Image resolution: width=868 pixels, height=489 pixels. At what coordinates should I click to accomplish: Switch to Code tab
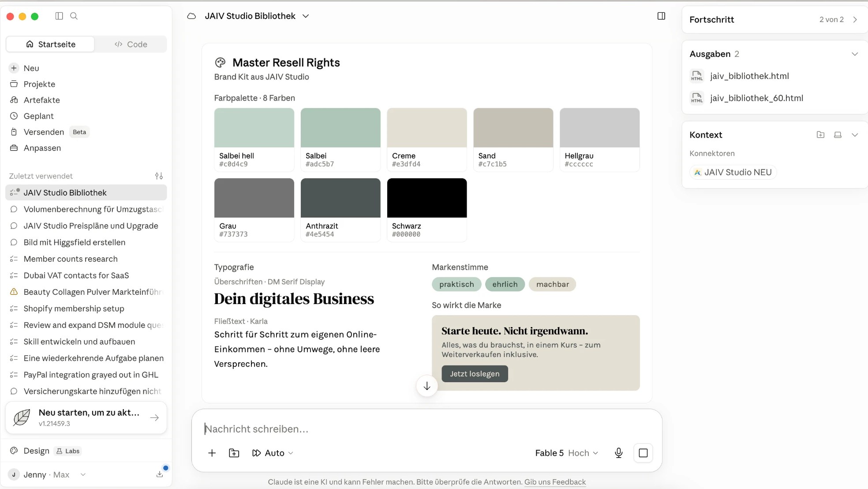click(131, 44)
